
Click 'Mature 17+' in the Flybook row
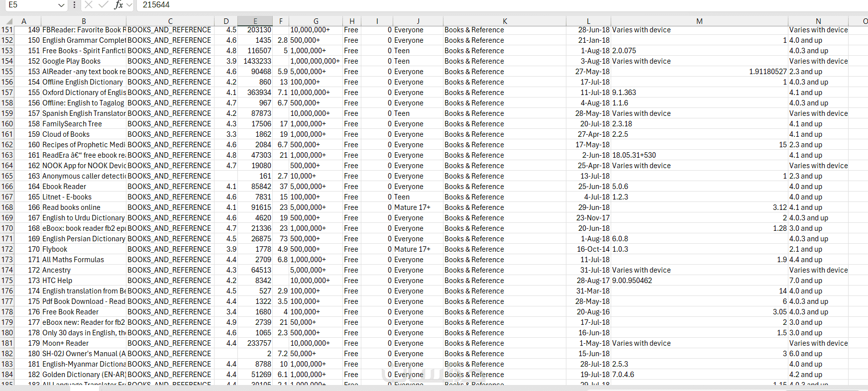[418, 249]
